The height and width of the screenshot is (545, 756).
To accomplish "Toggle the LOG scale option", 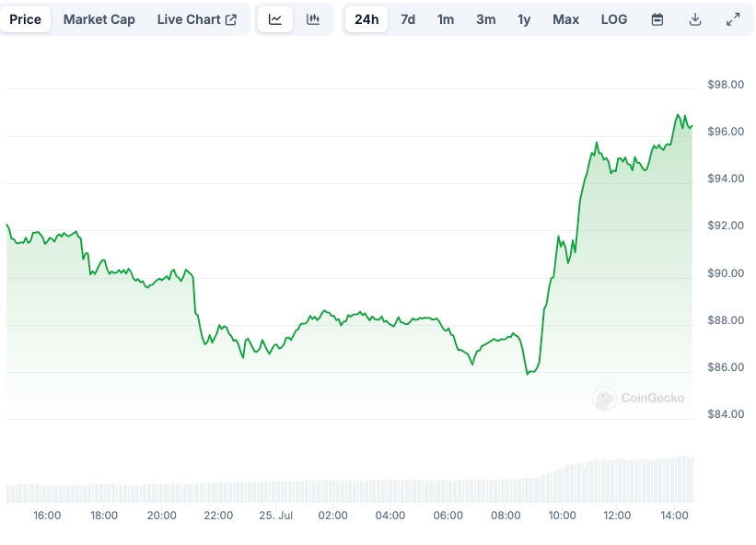I will coord(614,19).
